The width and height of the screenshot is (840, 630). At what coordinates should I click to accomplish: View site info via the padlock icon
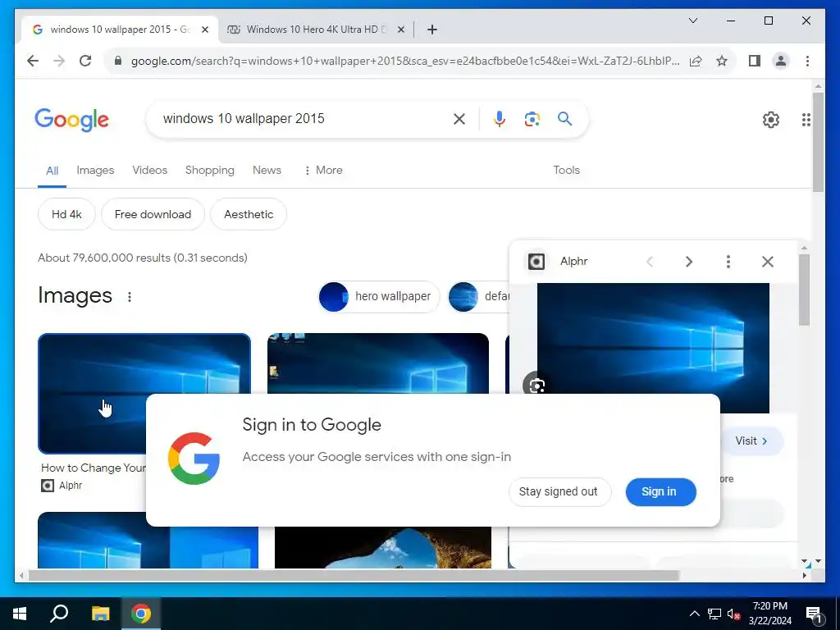(118, 61)
